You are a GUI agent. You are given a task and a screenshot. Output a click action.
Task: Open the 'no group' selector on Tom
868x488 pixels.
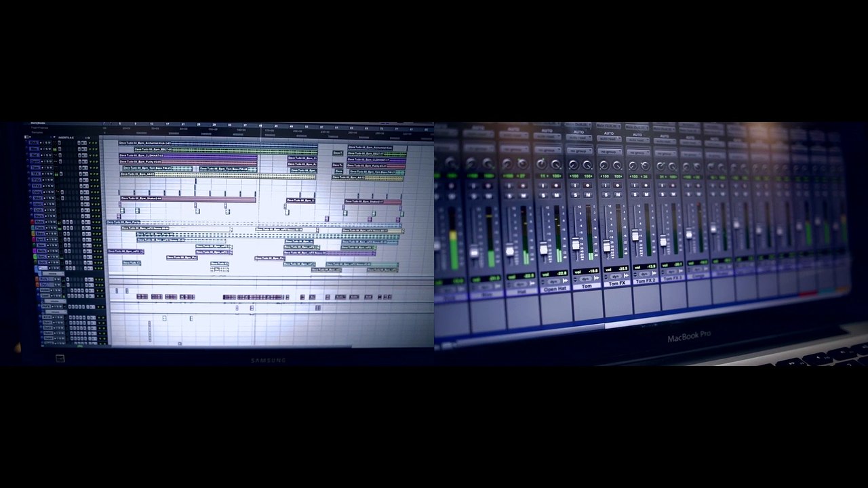coord(580,150)
